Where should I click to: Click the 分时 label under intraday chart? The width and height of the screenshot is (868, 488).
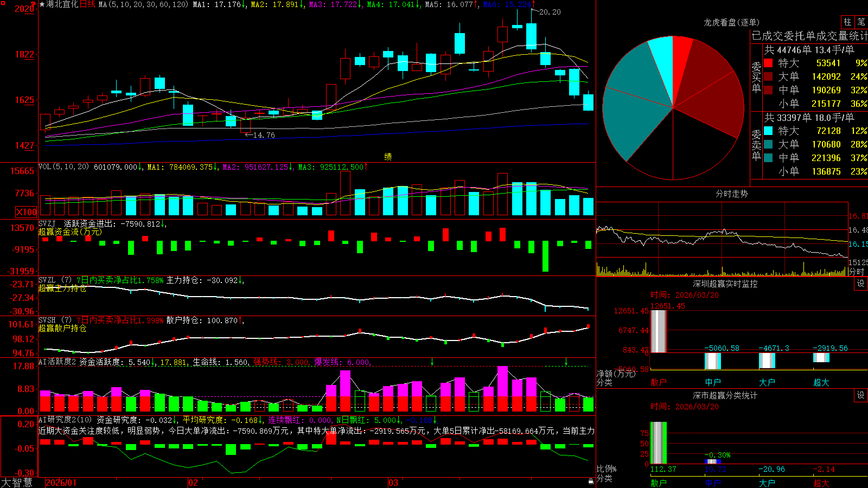click(856, 272)
